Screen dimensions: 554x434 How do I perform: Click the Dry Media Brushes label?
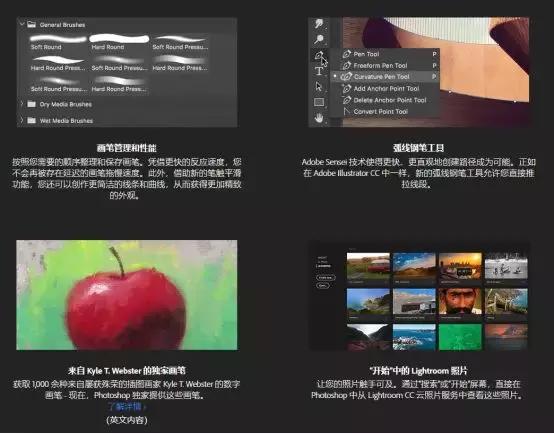click(66, 104)
